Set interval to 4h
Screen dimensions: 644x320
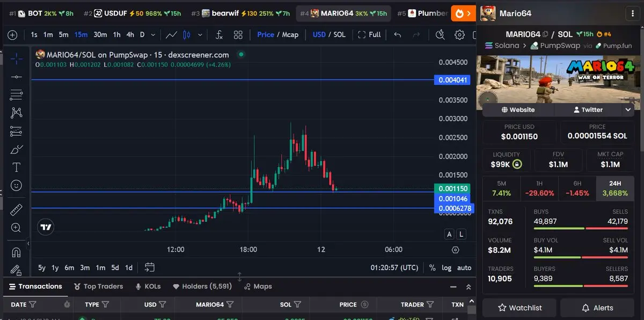(130, 34)
